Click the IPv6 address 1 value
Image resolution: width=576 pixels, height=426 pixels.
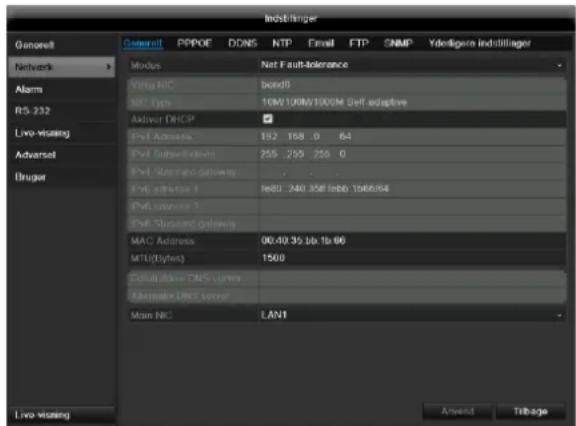click(325, 189)
